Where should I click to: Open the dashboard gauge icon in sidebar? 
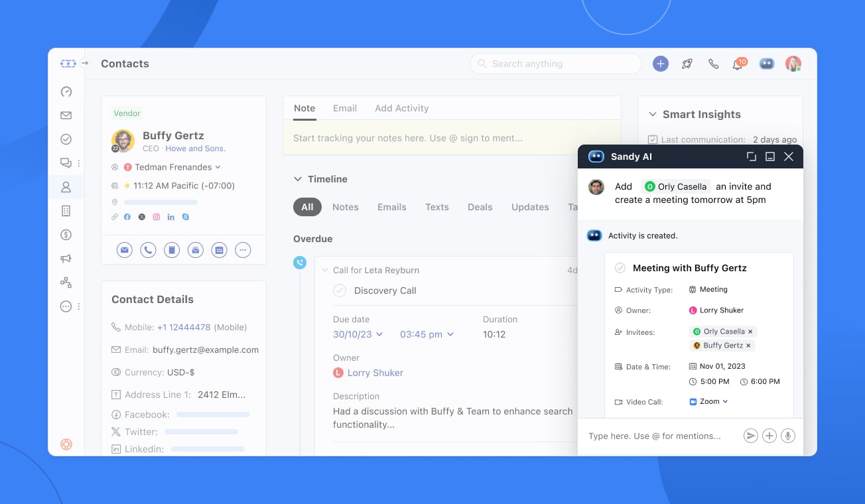point(66,92)
